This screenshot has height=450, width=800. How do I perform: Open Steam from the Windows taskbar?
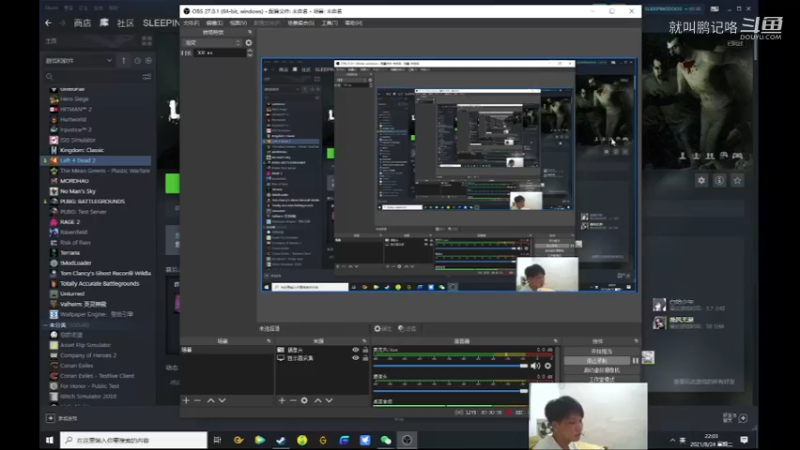coord(281,440)
